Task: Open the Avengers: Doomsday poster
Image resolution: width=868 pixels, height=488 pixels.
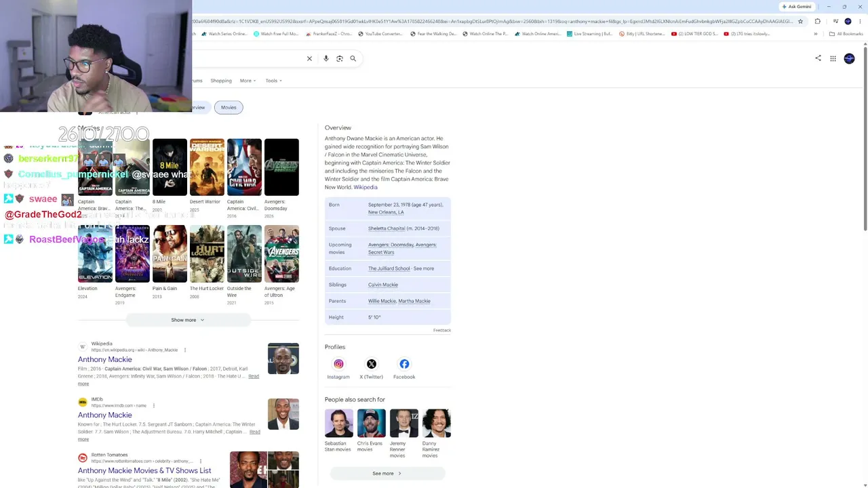Action: point(281,167)
